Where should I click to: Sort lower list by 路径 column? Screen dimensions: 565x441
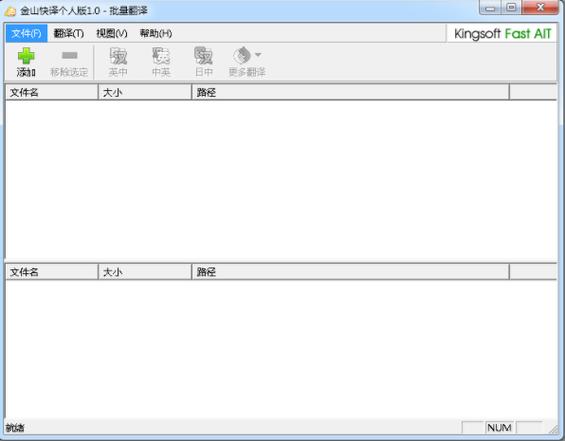(x=351, y=272)
